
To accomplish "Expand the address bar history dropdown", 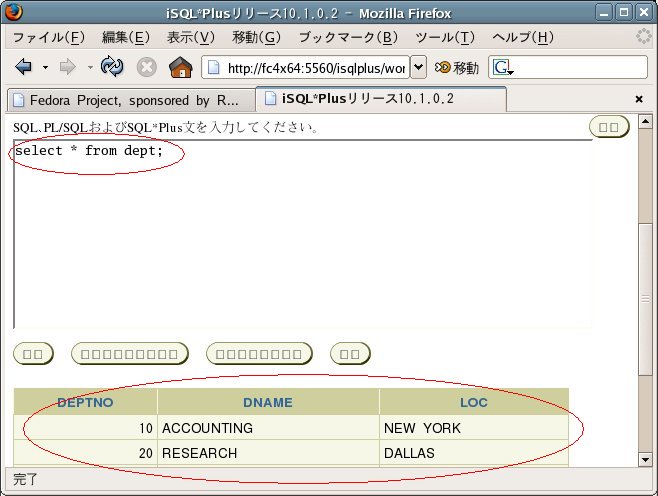I will (x=418, y=67).
